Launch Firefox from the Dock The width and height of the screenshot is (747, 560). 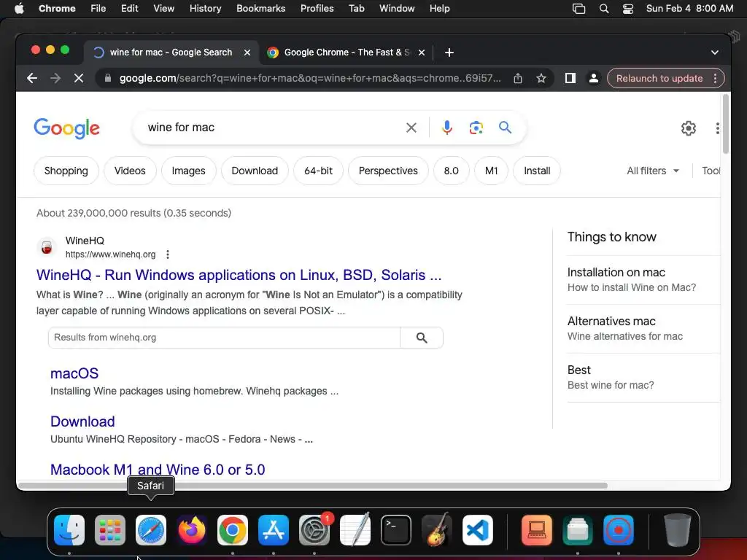192,530
